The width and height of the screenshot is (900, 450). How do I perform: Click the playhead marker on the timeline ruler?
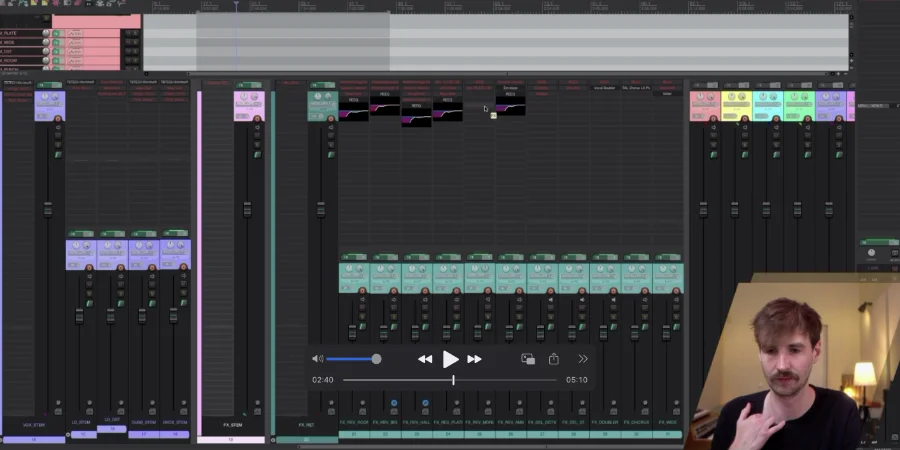click(x=236, y=5)
